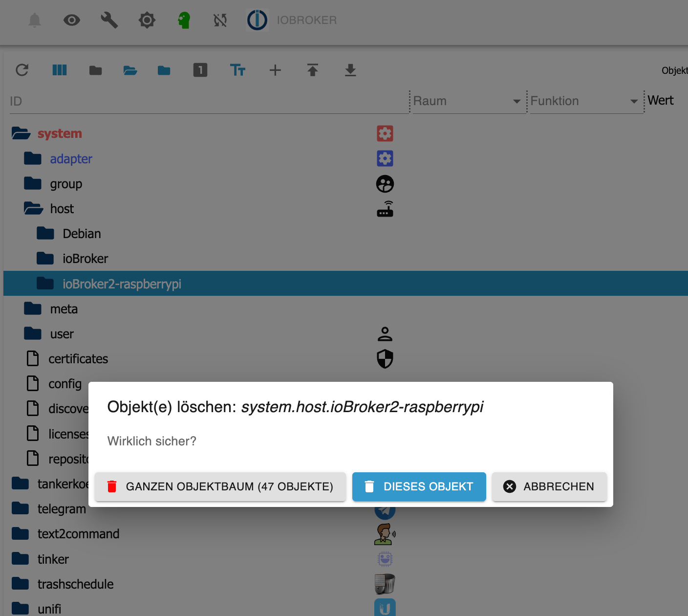The width and height of the screenshot is (688, 616).
Task: Delete whole tree: Ganzen Objektbaum (47 Objekte)
Action: (220, 486)
